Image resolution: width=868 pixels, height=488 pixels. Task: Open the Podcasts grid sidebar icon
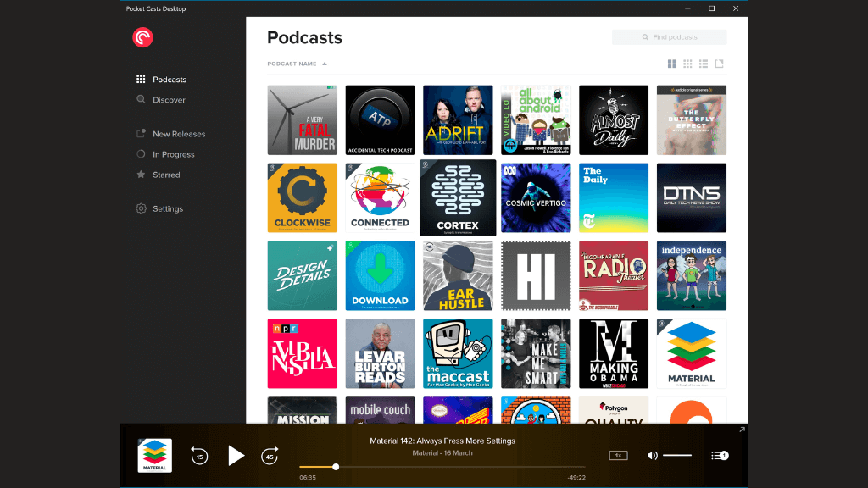[x=141, y=79]
